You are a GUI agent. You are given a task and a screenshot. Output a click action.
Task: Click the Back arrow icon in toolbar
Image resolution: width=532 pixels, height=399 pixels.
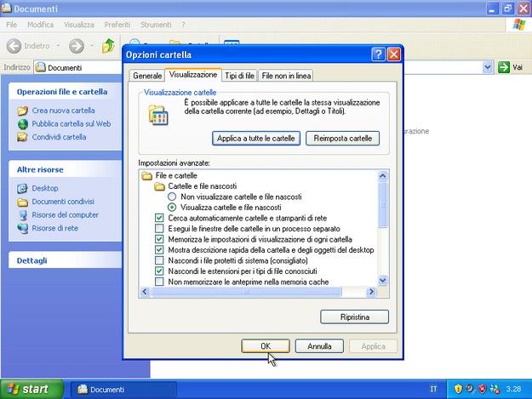14,46
